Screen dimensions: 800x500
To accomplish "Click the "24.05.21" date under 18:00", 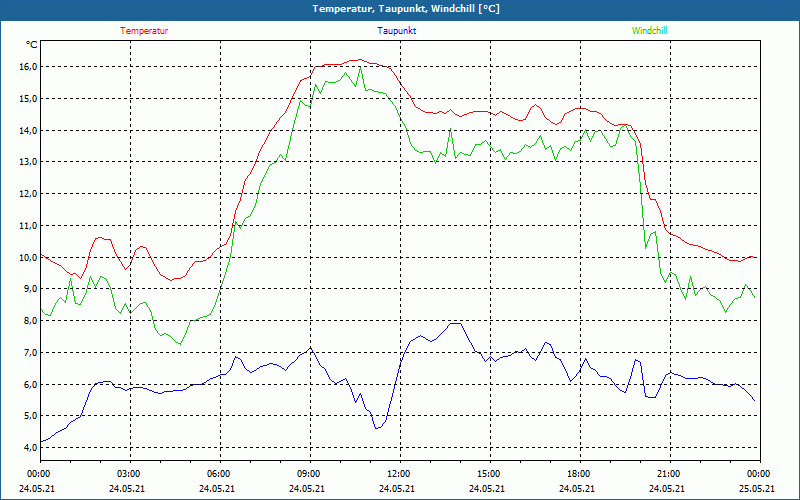I will click(x=577, y=488).
